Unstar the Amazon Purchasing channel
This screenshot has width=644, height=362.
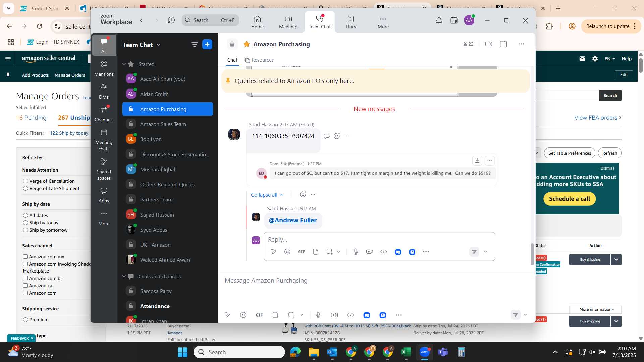click(x=247, y=44)
